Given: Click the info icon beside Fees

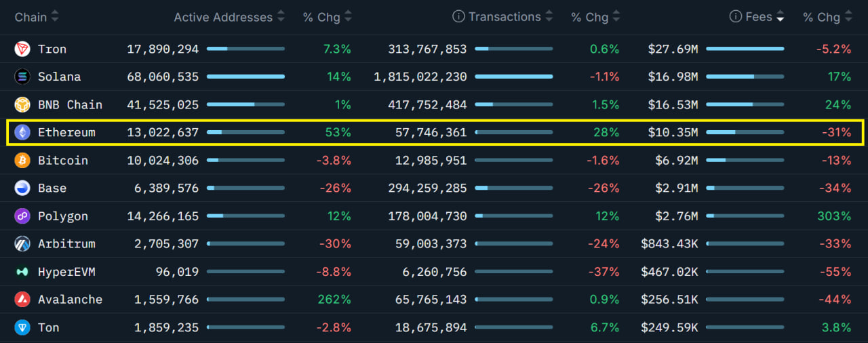Looking at the screenshot, I should 735,17.
